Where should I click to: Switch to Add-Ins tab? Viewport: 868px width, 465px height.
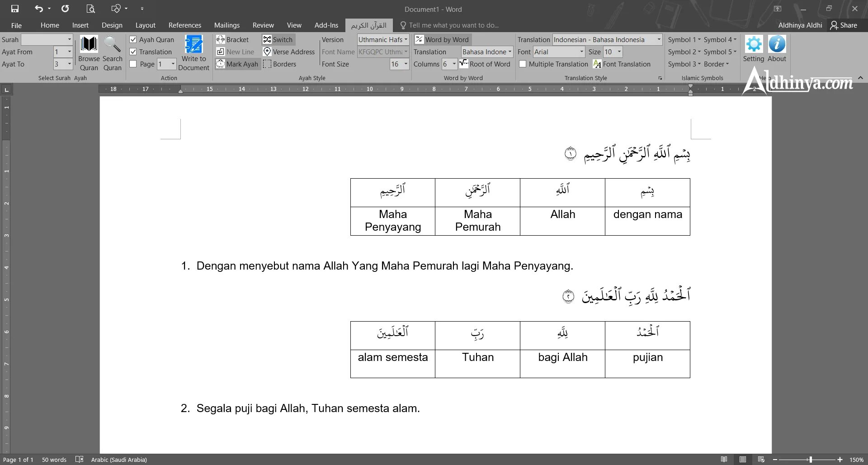point(326,25)
